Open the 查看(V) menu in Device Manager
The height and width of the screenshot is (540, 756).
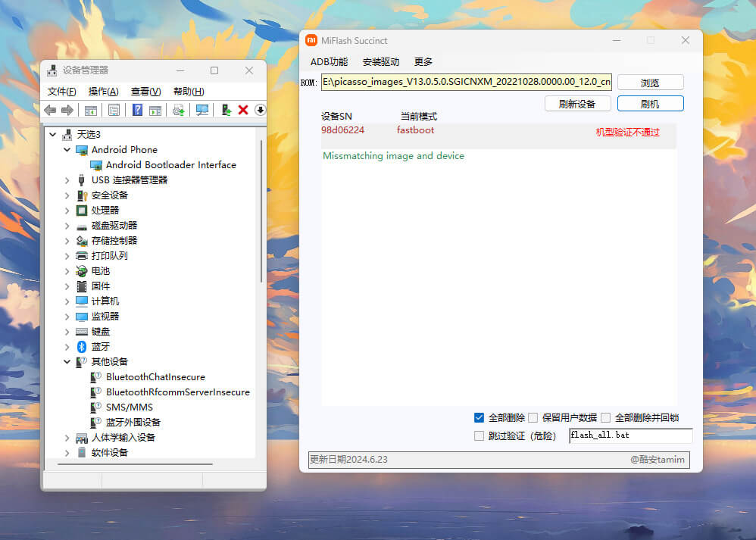145,91
